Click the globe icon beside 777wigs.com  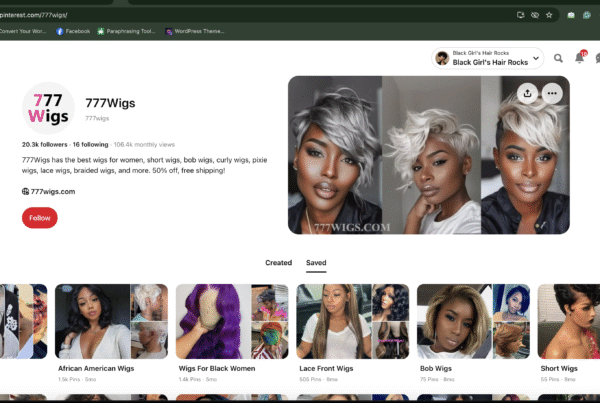(x=25, y=191)
